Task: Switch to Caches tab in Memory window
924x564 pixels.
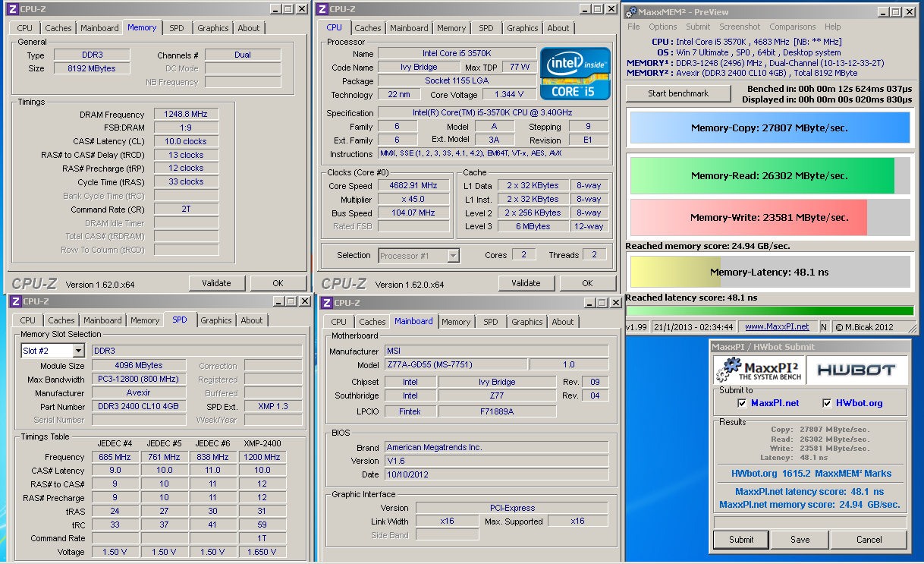Action: tap(58, 28)
